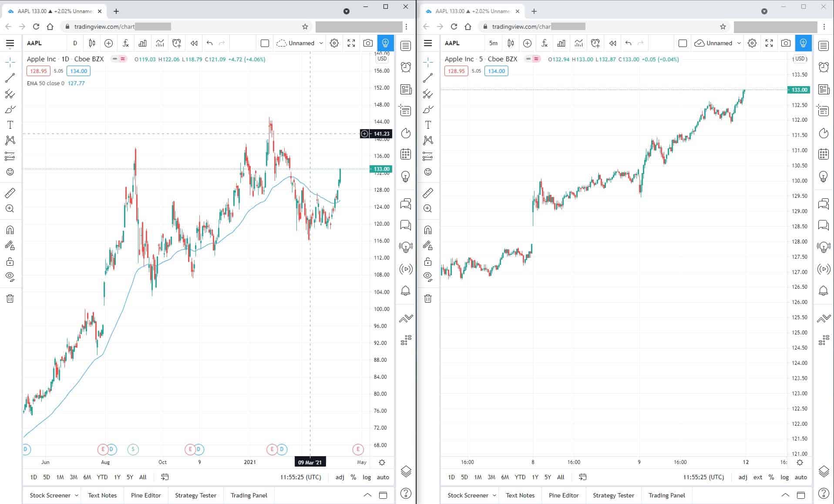The height and width of the screenshot is (504, 834).
Task: Remove drawings with the trash icon
Action: point(10,299)
